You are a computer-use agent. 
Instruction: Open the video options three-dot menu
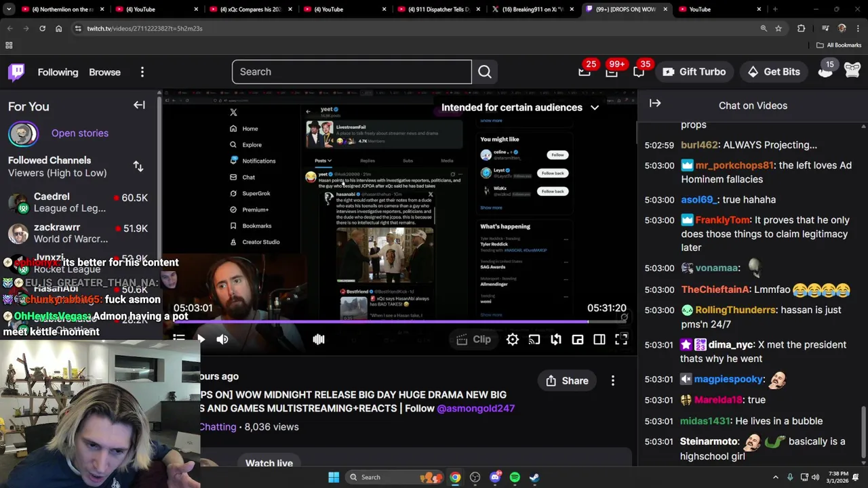(613, 381)
